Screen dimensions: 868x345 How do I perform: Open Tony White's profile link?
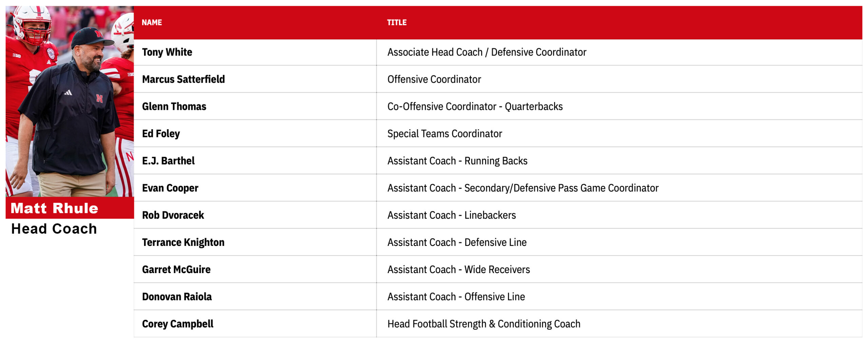click(x=167, y=52)
